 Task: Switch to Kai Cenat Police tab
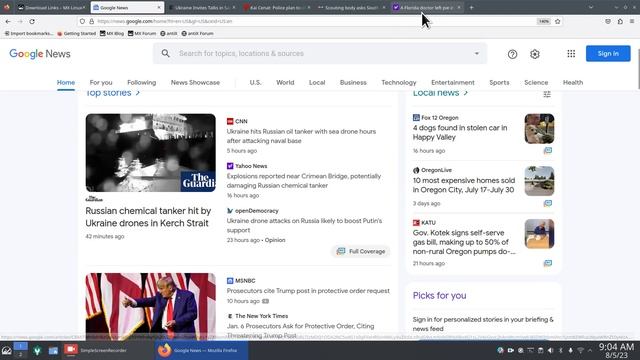(x=277, y=7)
